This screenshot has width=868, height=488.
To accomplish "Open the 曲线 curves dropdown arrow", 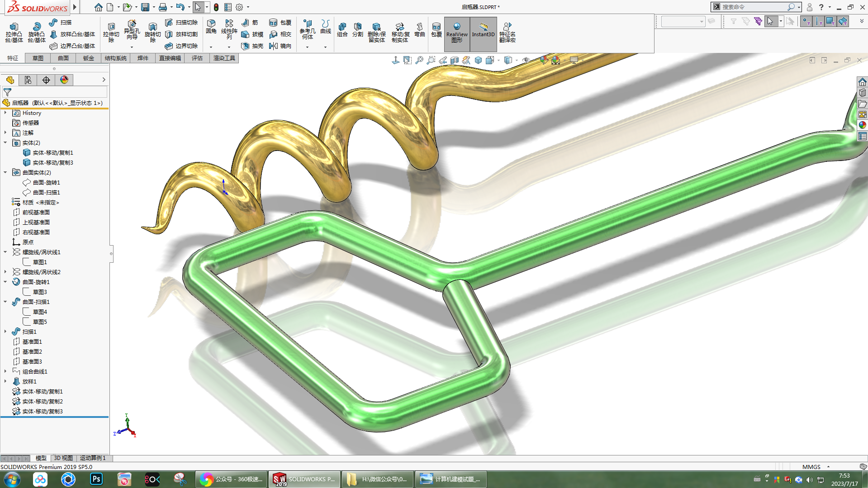I will 325,47.
